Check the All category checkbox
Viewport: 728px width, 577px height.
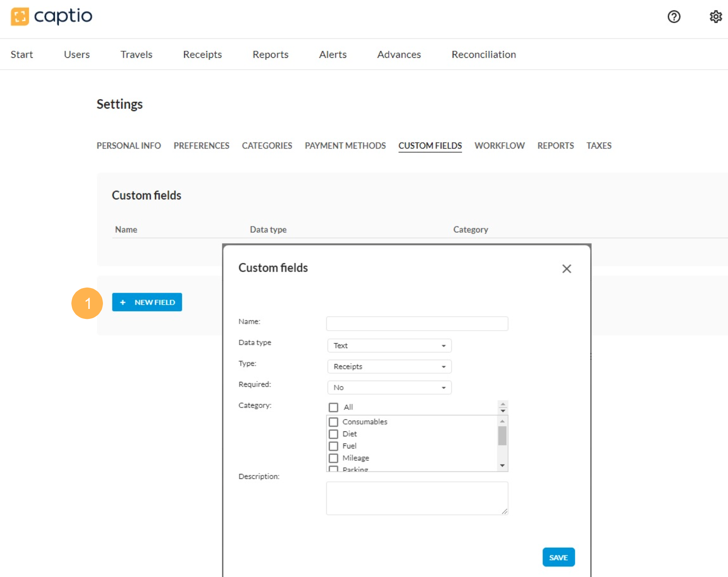(333, 407)
